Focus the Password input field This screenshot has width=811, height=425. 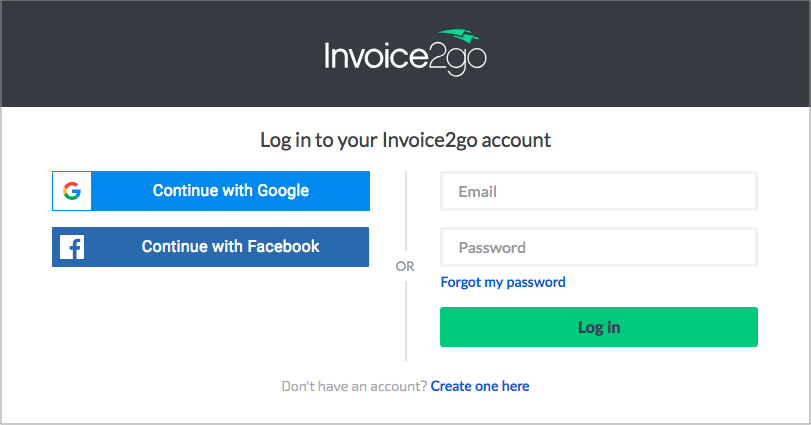click(x=599, y=247)
